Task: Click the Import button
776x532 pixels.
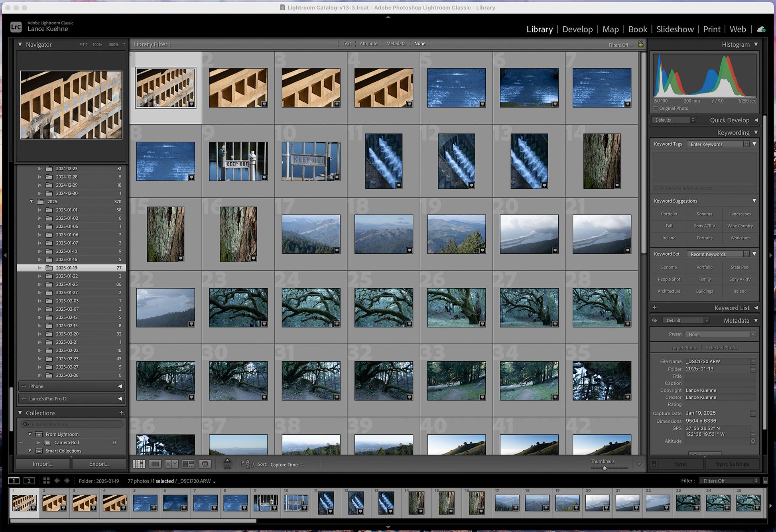Action: pyautogui.click(x=43, y=464)
